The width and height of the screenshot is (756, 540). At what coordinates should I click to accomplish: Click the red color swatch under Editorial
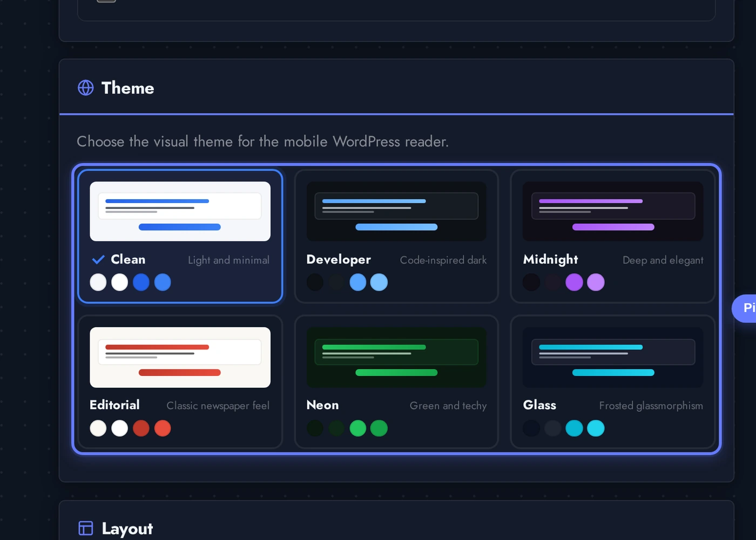(x=141, y=428)
